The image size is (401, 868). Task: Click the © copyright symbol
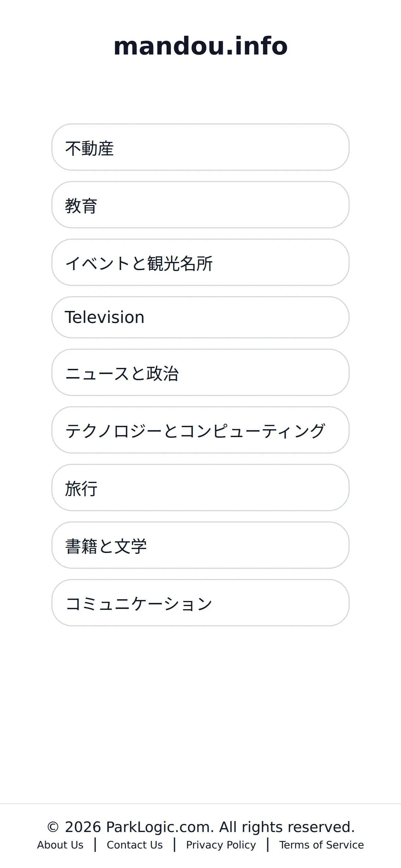[x=53, y=827]
